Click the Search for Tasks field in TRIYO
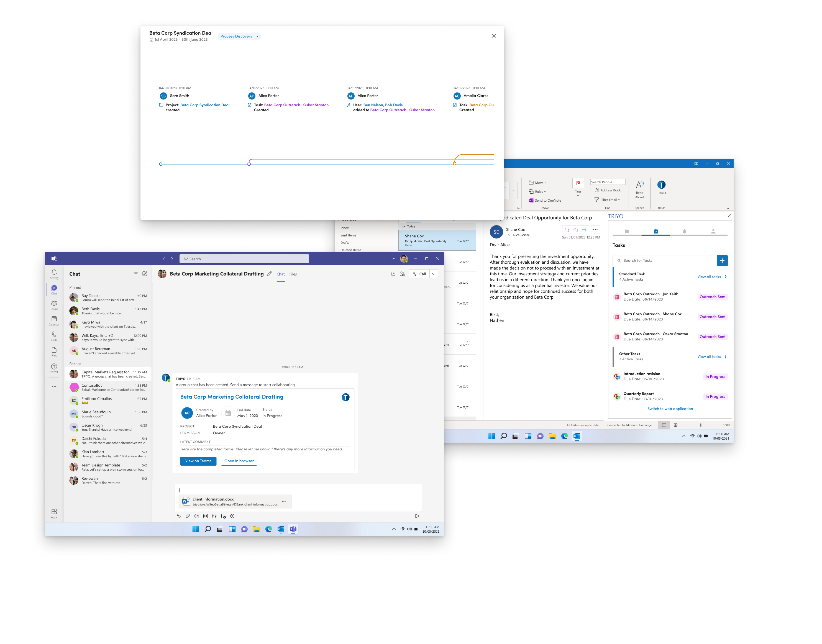 pyautogui.click(x=662, y=261)
